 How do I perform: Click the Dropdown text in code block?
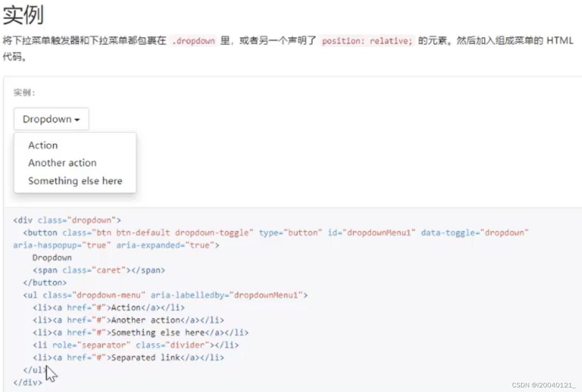point(52,258)
